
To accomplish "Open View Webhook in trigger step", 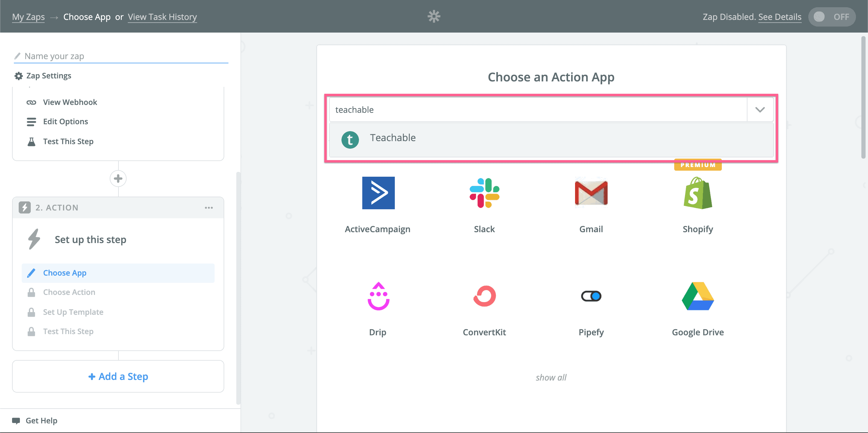I will coord(70,102).
